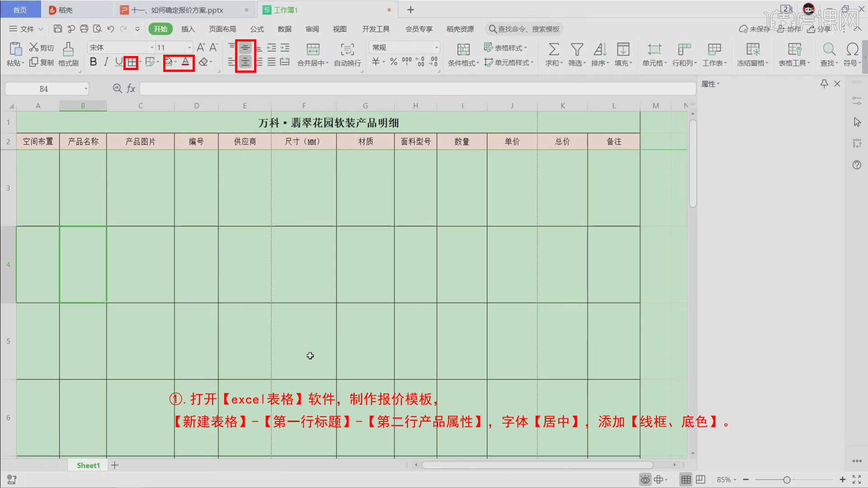
Task: Open a new tab with the plus button
Action: pyautogui.click(x=410, y=9)
